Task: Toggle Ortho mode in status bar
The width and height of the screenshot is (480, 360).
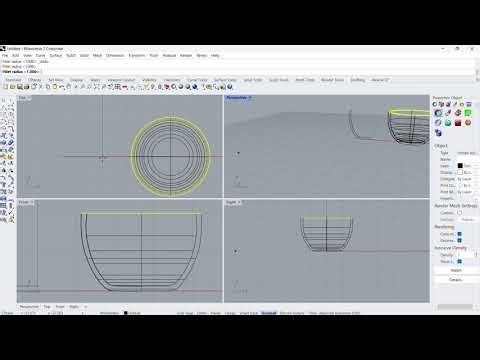Action: point(201,313)
